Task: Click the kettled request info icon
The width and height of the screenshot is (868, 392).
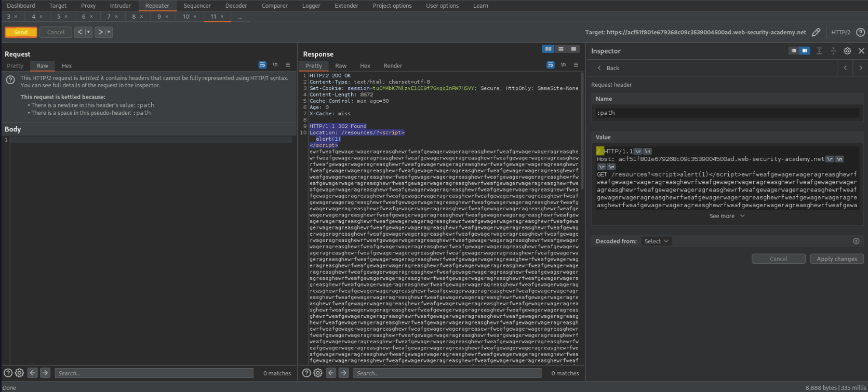Action: point(10,80)
